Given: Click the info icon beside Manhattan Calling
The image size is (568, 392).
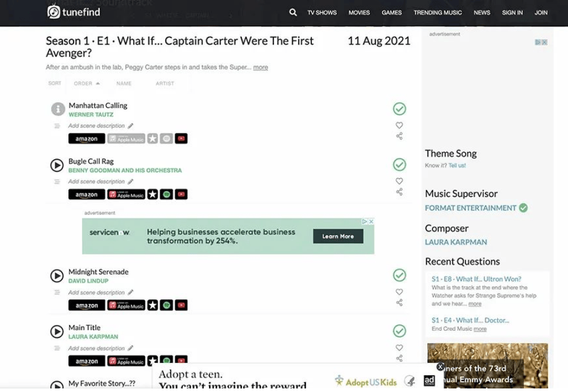Looking at the screenshot, I should coord(58,109).
